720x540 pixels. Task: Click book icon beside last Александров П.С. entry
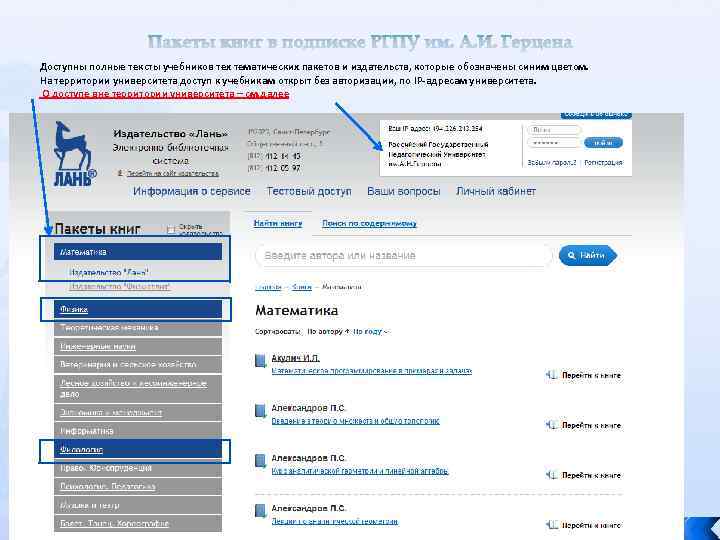[260, 511]
